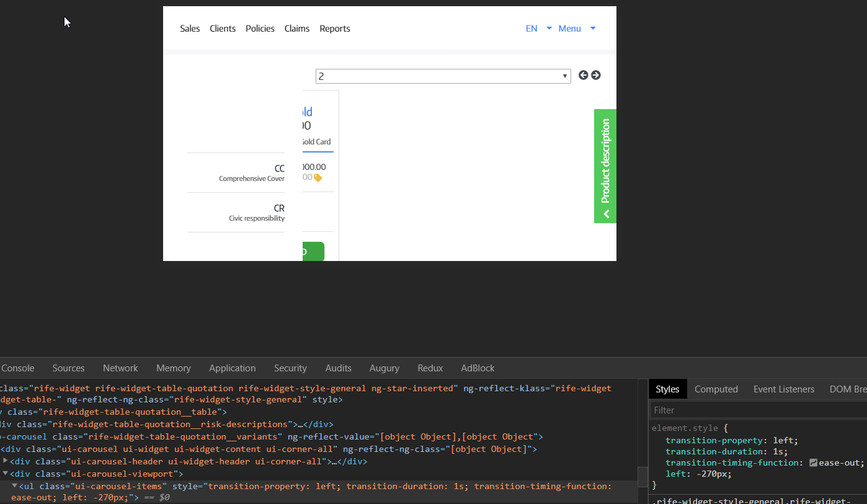Viewport: 867px width, 504px height.
Task: Open the AdBlock devtools panel
Action: click(x=478, y=368)
